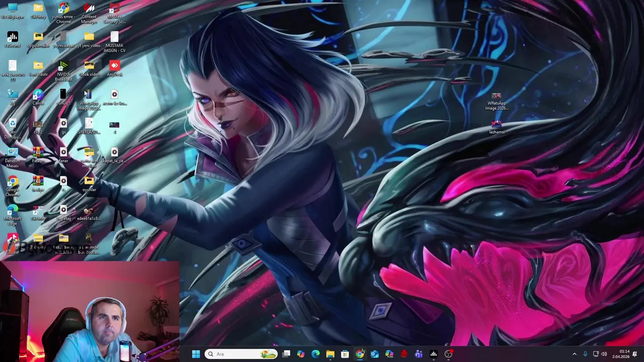Select the tiktok video folder
The width and height of the screenshot is (644, 362).
[x=89, y=69]
